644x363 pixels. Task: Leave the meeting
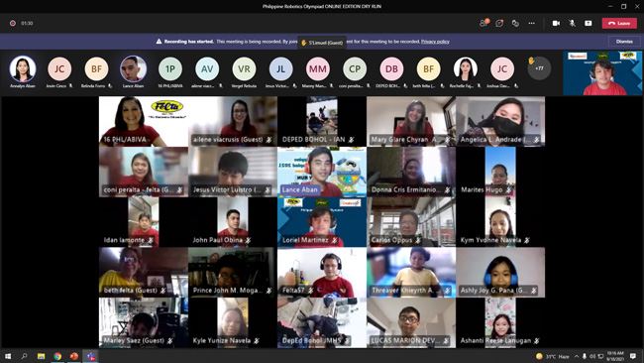[x=619, y=23]
